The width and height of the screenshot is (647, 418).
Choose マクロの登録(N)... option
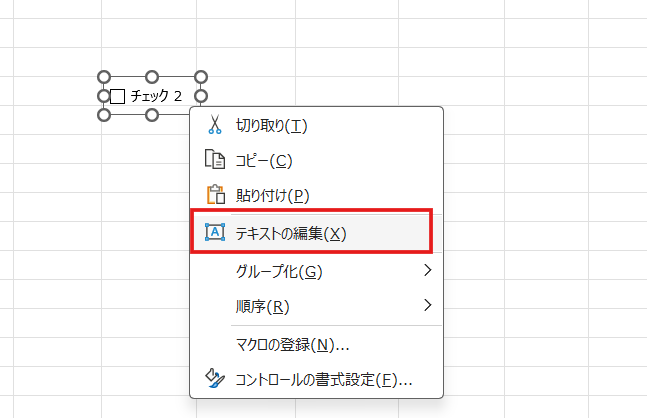[292, 345]
